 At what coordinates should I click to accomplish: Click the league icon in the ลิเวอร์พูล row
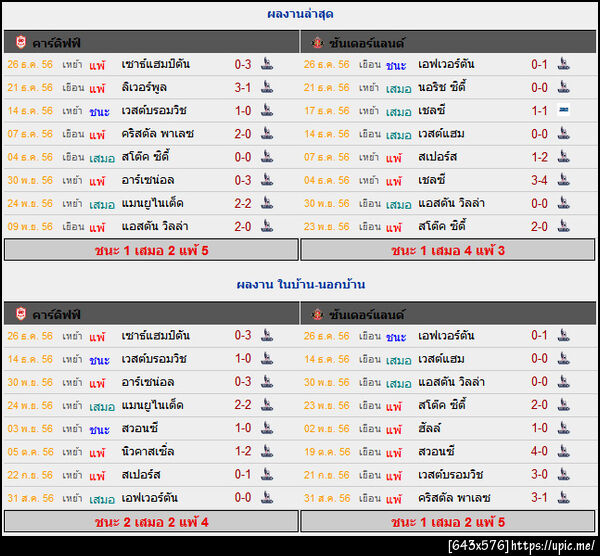tap(267, 87)
